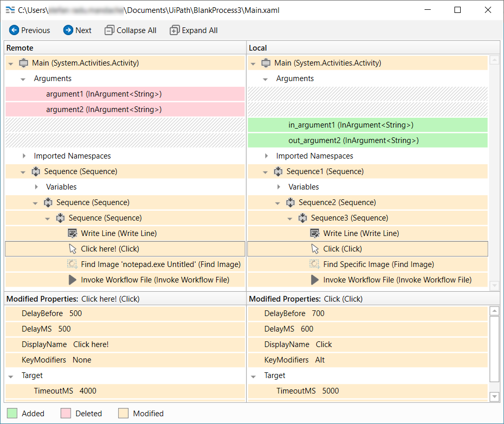Click Invoke Workflow File icon in Local pane

click(315, 280)
